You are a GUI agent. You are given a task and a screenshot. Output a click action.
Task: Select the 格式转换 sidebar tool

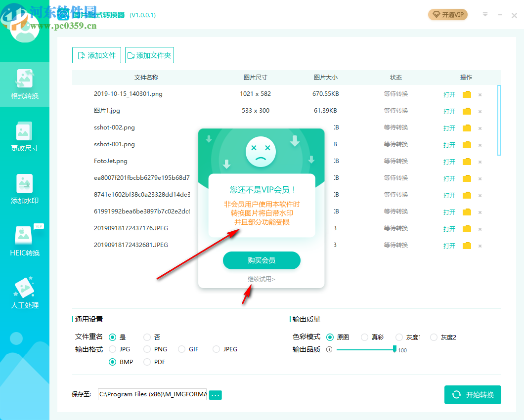click(25, 84)
